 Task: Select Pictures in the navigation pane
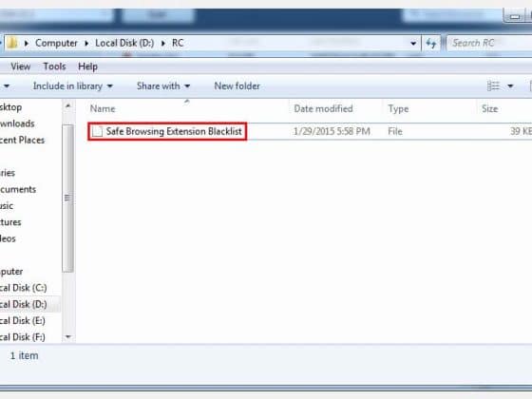(10, 222)
